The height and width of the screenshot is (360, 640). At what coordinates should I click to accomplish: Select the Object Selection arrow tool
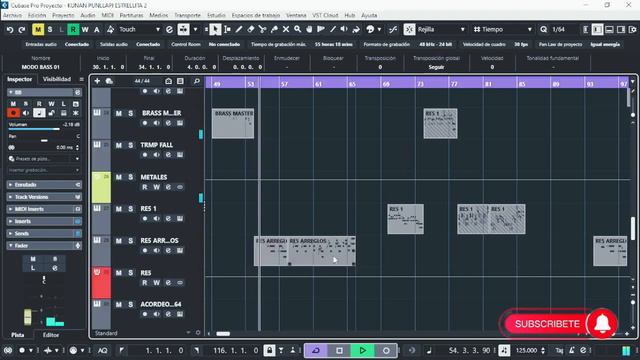(215, 29)
